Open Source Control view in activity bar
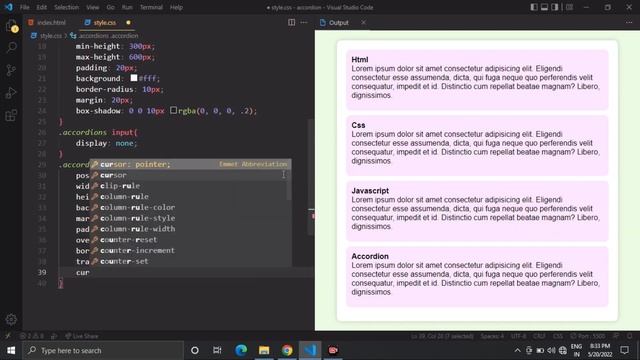This screenshot has height=360, width=640. (11, 70)
